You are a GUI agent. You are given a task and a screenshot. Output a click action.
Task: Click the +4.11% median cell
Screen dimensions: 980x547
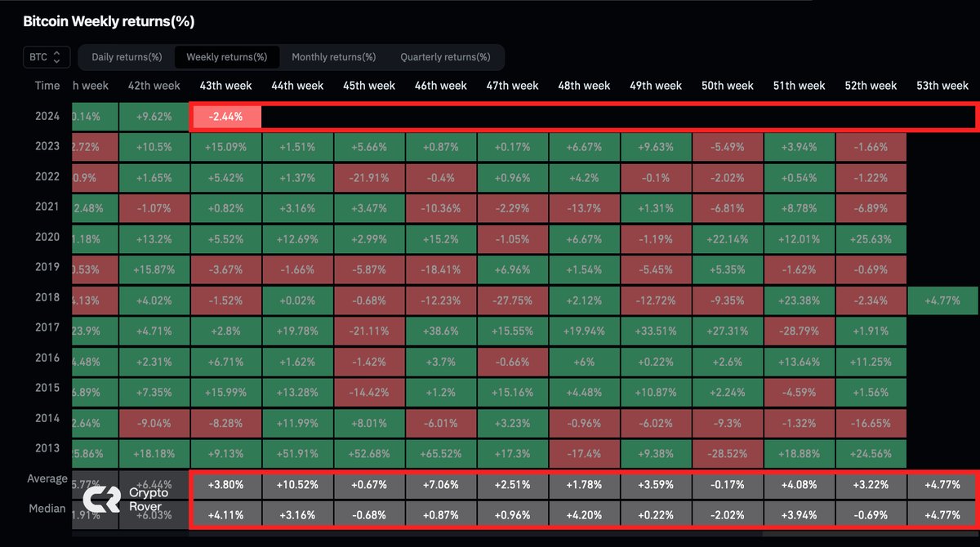pos(226,515)
